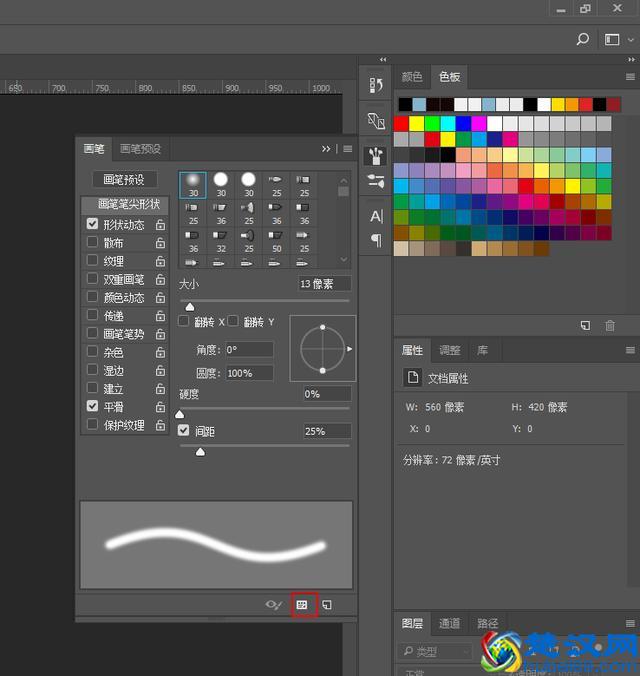Image resolution: width=640 pixels, height=676 pixels.
Task: Open the Paragraph panel icon in dock
Action: point(376,240)
